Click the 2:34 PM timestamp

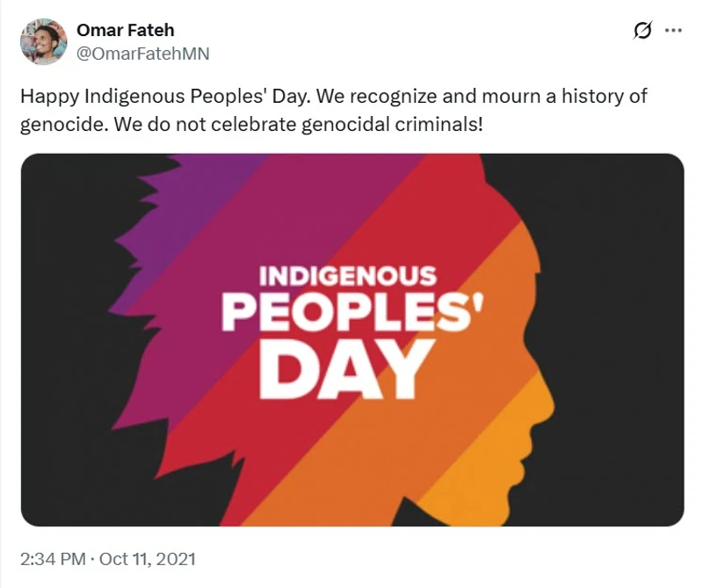tap(54, 558)
